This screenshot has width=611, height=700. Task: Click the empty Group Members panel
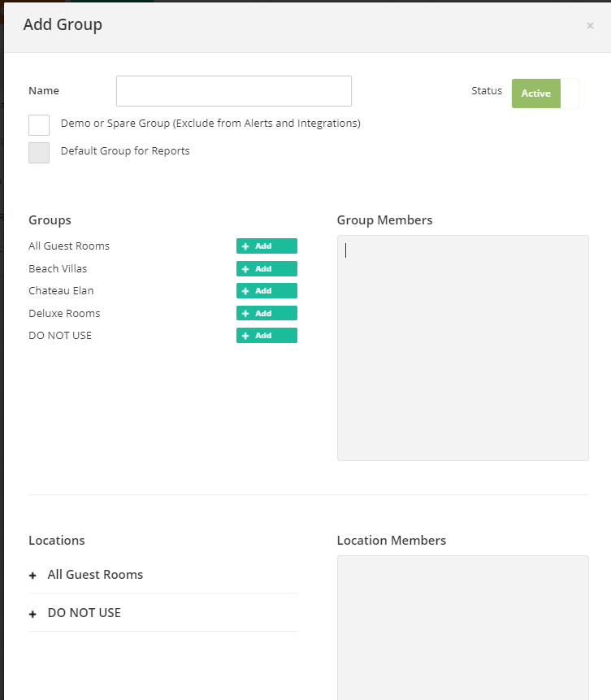tap(462, 348)
